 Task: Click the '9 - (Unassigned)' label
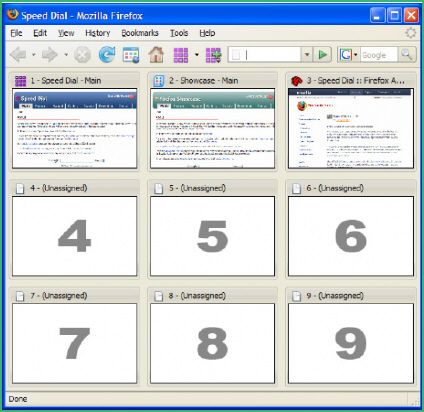335,296
